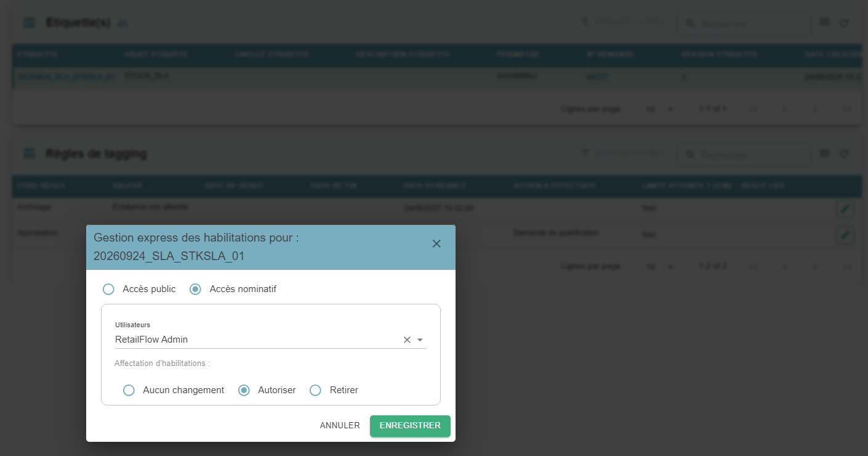Image resolution: width=868 pixels, height=456 pixels.
Task: Clear the RetailFlow Admin user selection
Action: click(x=407, y=340)
